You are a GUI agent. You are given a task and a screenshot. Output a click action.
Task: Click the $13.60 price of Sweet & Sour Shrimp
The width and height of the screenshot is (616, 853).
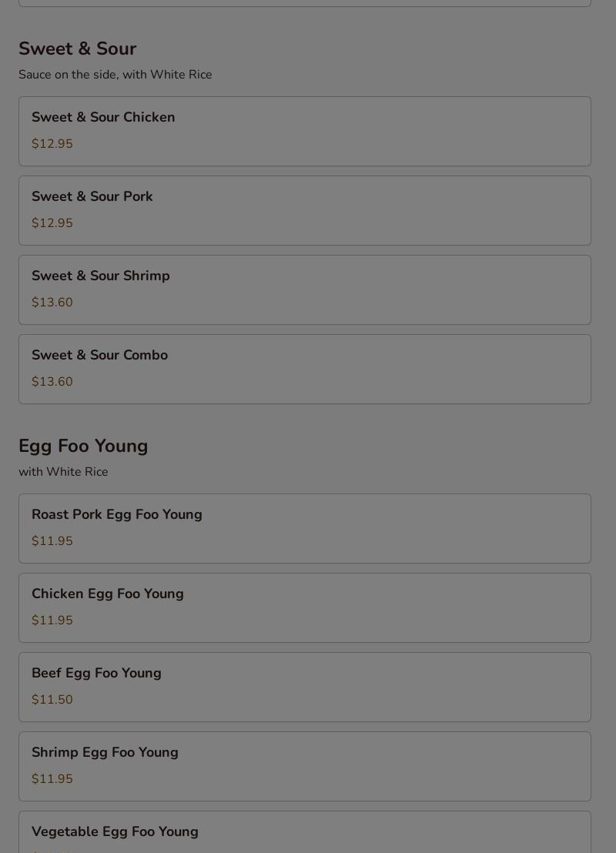coord(52,303)
